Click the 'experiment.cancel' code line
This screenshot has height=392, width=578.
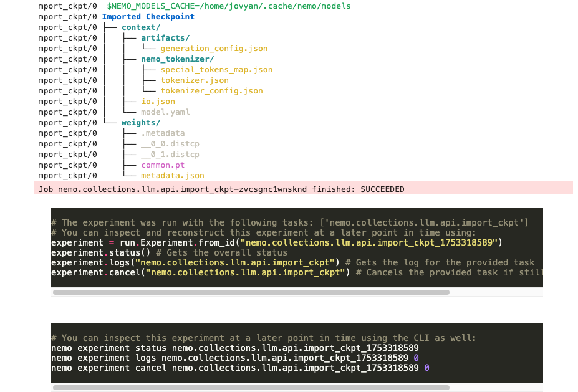pos(297,272)
